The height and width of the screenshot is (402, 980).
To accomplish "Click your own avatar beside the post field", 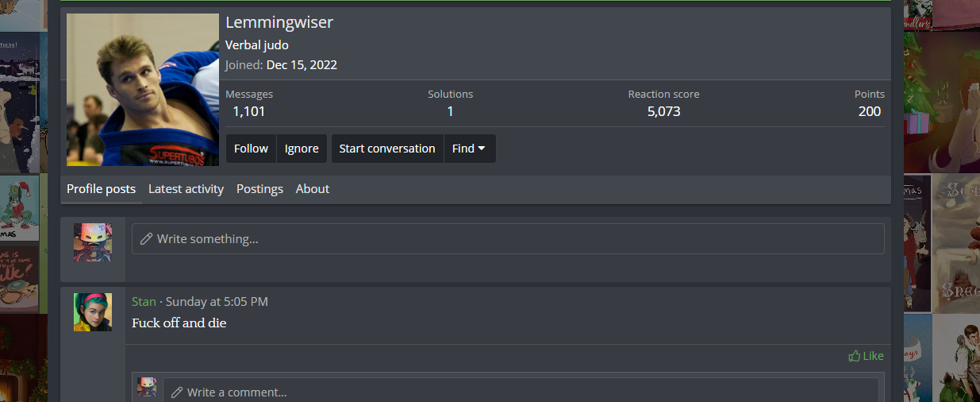I will [93, 242].
